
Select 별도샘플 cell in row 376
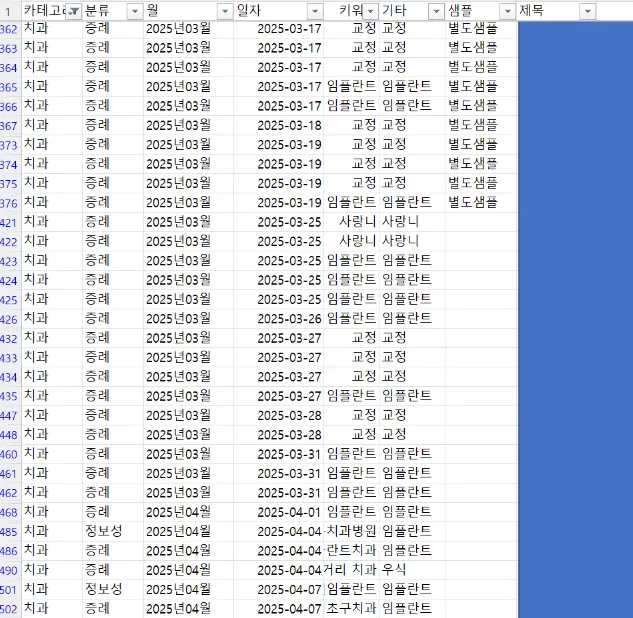coord(481,203)
